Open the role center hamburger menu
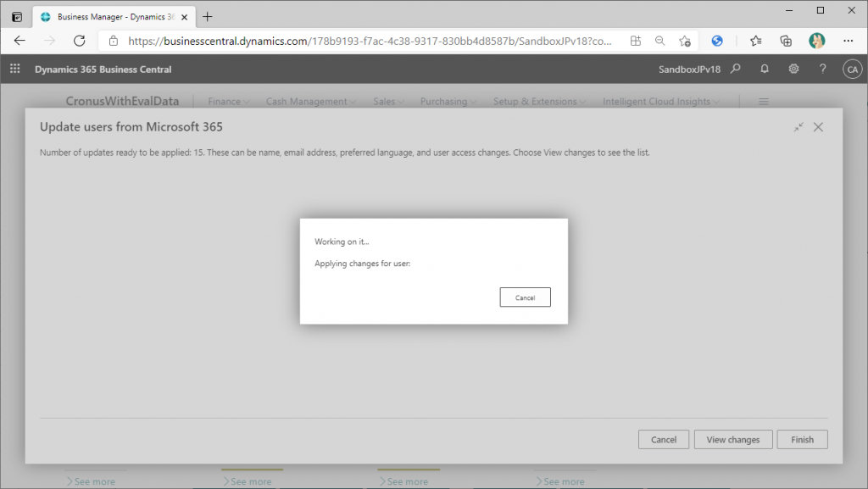868x489 pixels. click(x=764, y=101)
